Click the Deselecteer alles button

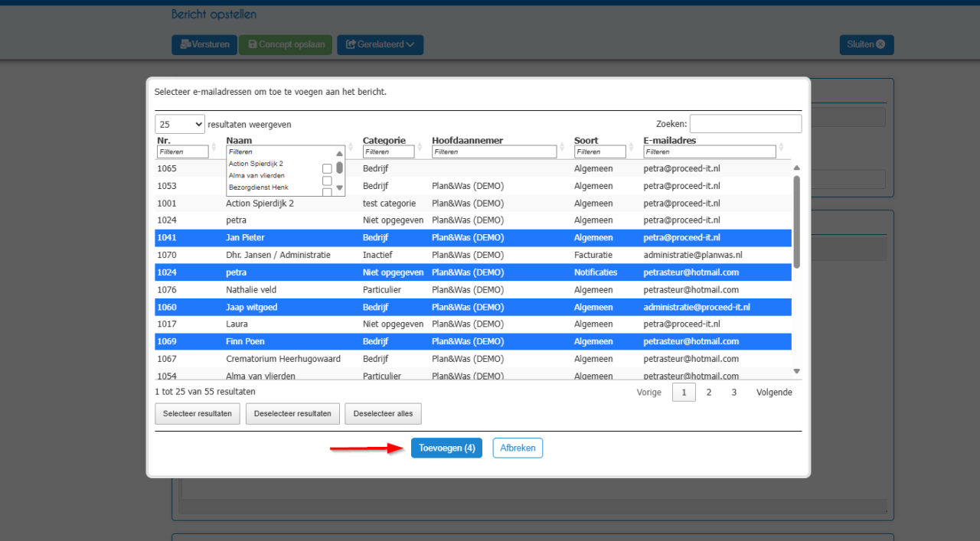383,414
